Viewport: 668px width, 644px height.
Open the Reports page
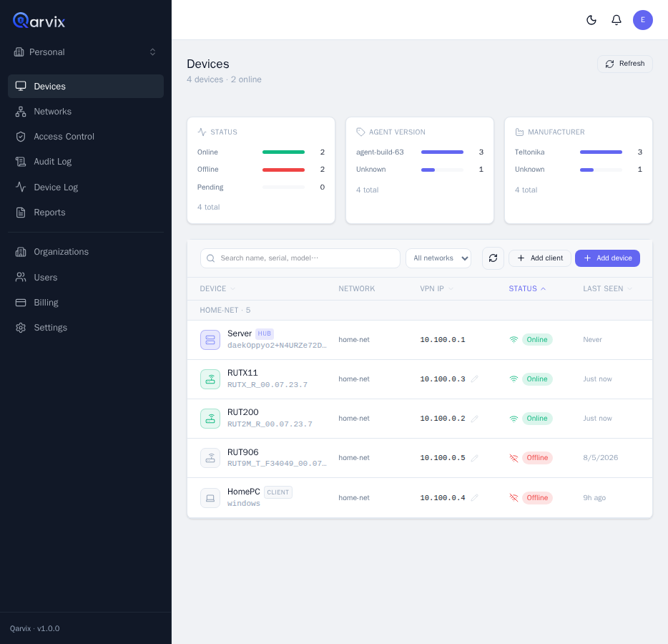(x=86, y=213)
